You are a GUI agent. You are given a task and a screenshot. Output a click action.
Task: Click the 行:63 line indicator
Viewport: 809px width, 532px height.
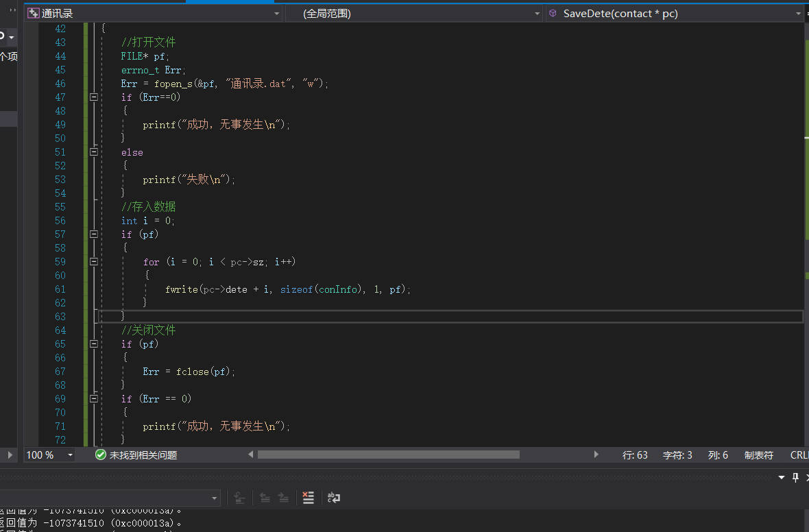[x=635, y=455]
